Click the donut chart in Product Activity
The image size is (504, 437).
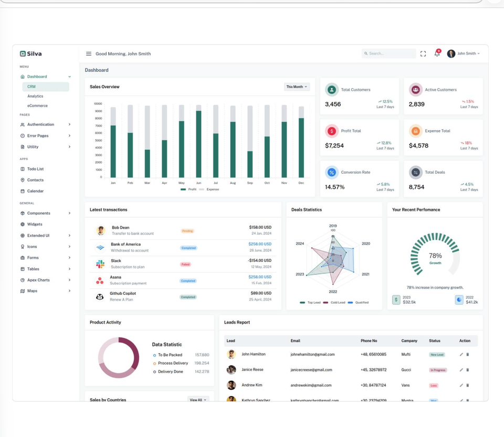point(119,357)
